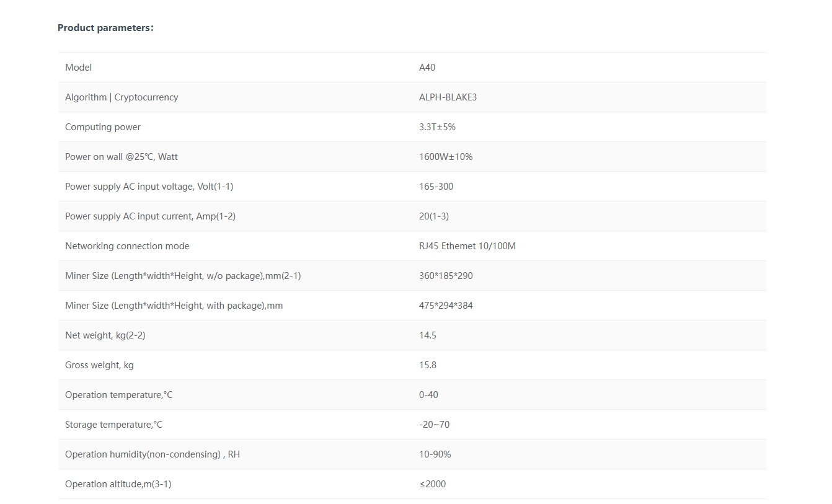
Task: Click the 'Storage temperature' row label
Action: 113,425
